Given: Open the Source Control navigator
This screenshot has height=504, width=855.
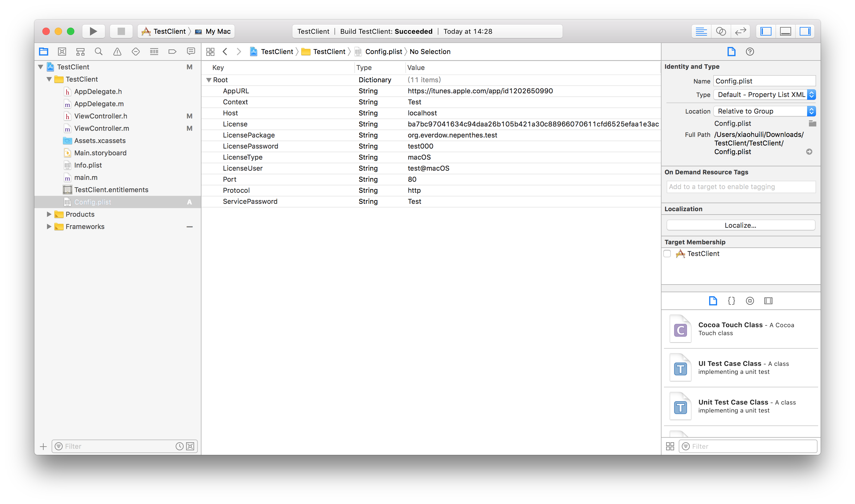Looking at the screenshot, I should tap(62, 52).
